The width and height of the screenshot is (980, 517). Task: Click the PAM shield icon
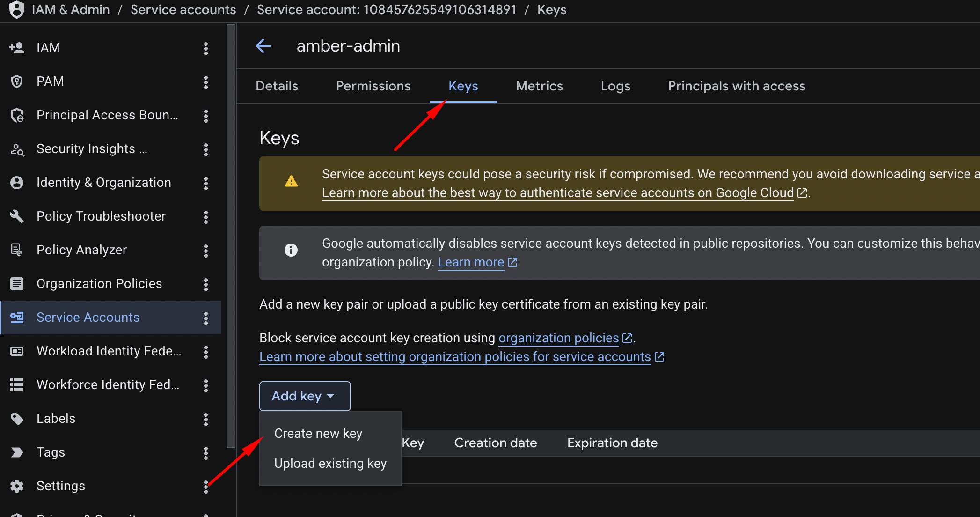(x=17, y=81)
